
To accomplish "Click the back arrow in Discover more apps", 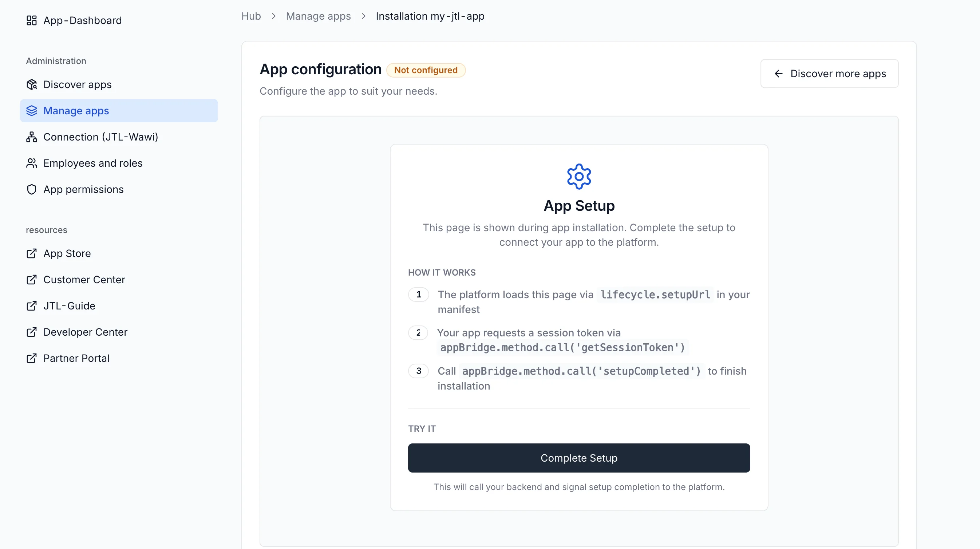I will [x=778, y=74].
